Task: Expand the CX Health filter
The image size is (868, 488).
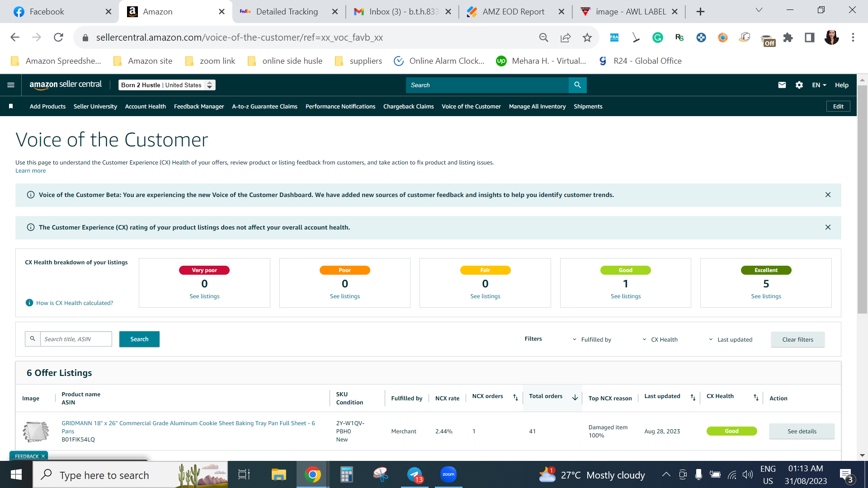Action: tap(660, 339)
